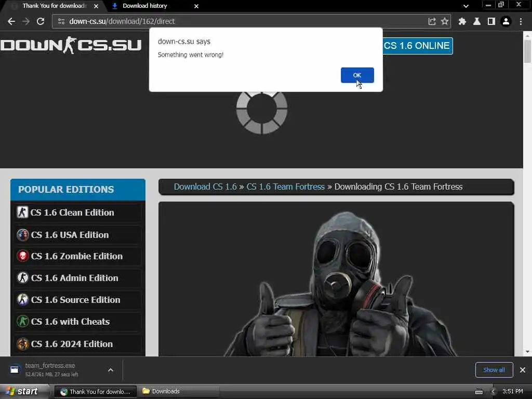The width and height of the screenshot is (532, 399).
Task: Open the profile avatar menu
Action: coord(506,21)
